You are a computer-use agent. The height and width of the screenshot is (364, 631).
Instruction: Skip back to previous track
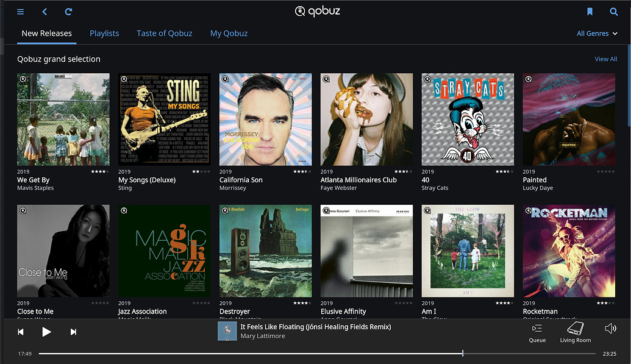pyautogui.click(x=21, y=332)
